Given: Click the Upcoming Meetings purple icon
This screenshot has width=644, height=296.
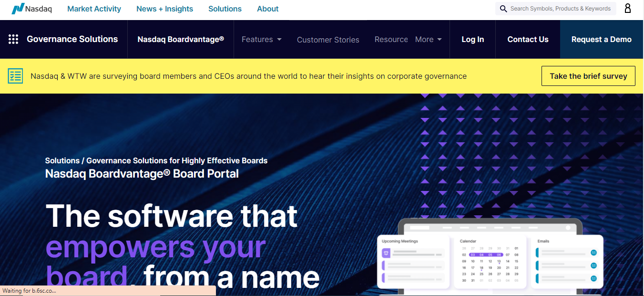Looking at the screenshot, I should point(386,253).
